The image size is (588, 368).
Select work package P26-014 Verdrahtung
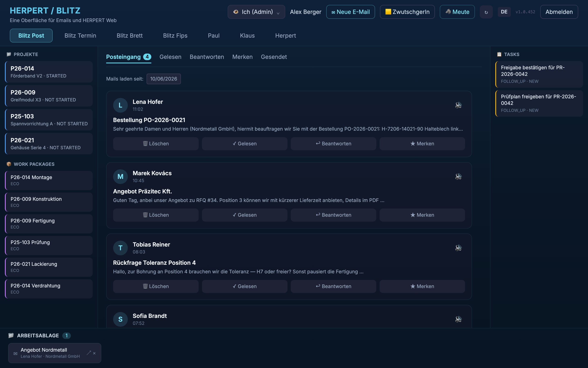click(49, 289)
